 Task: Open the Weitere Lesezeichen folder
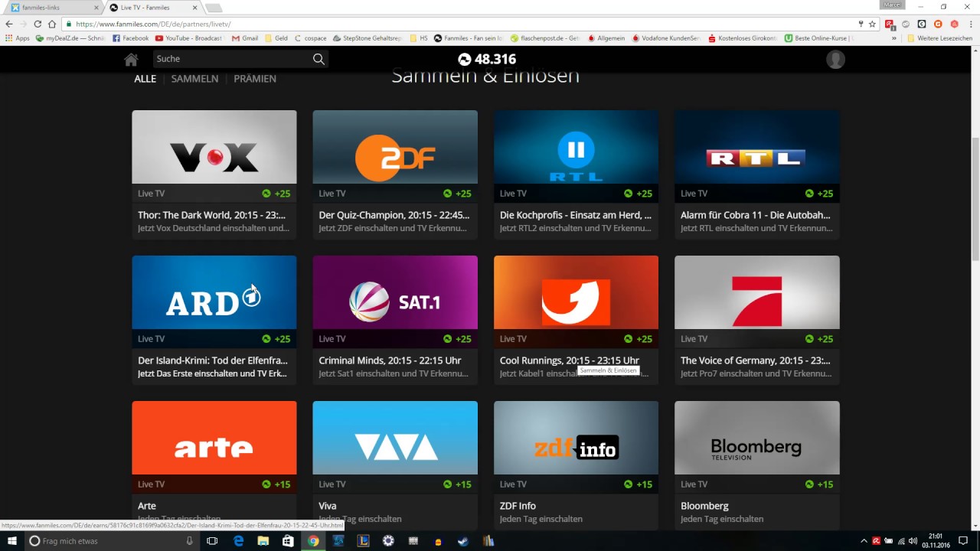(x=939, y=38)
